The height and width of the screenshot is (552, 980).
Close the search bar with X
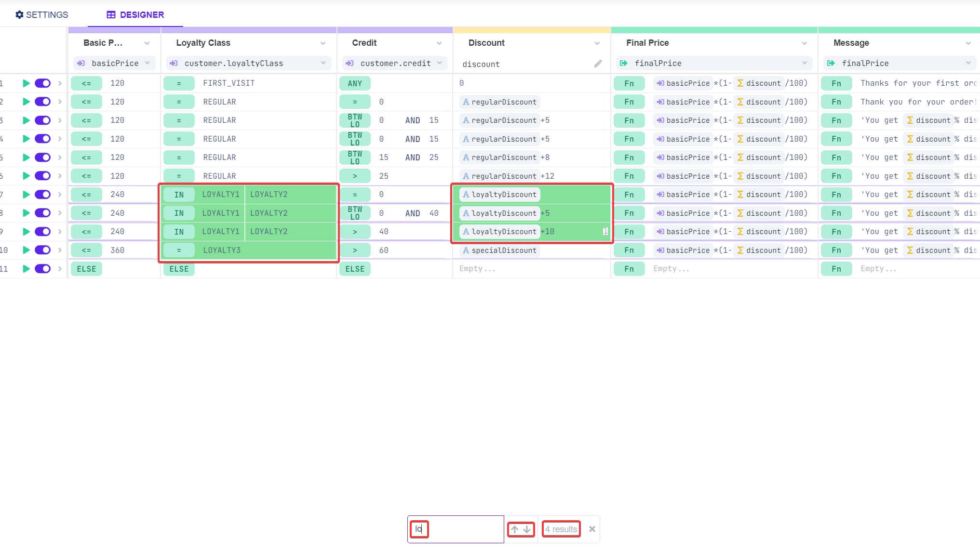[x=592, y=529]
